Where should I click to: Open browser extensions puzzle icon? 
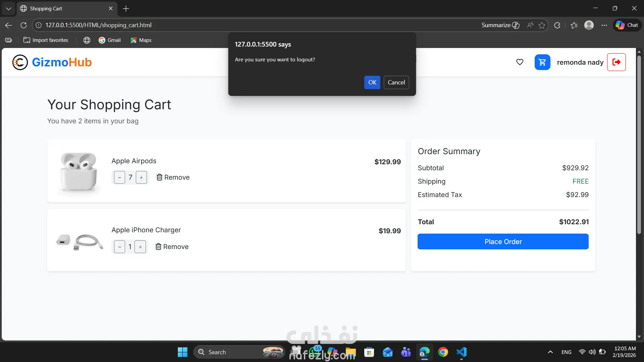(x=557, y=25)
